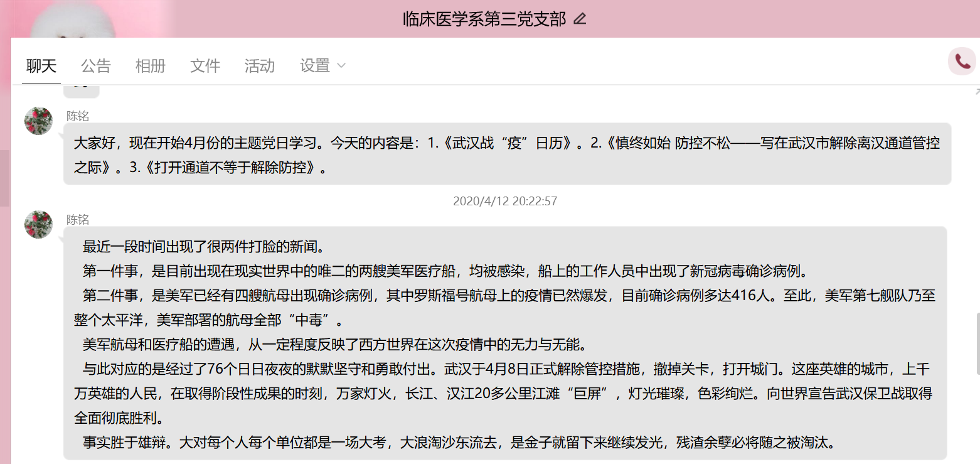Open the 设置 menu
Viewport: 980px width, 464px height.
tap(315, 66)
